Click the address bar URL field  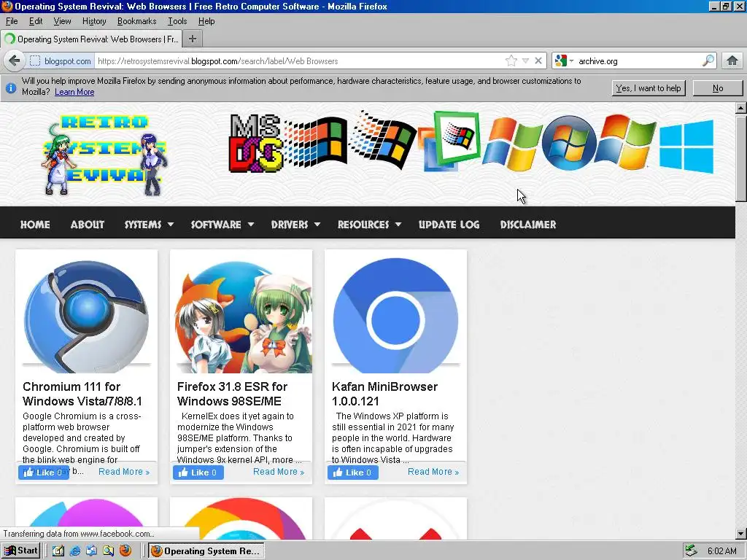tap(300, 61)
